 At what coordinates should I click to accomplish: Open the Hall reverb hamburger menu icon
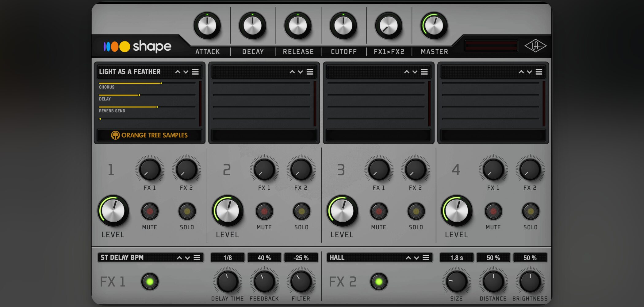pos(426,258)
